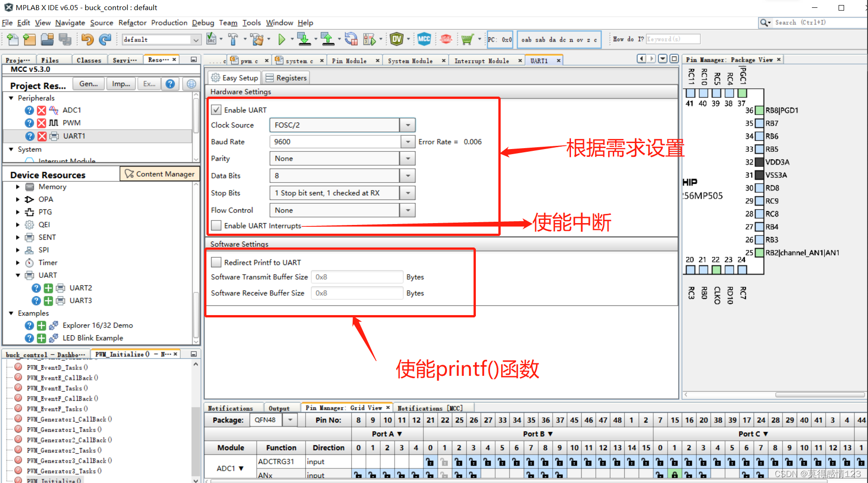Check Redirect Printf to UART
The image size is (868, 483).
click(216, 262)
